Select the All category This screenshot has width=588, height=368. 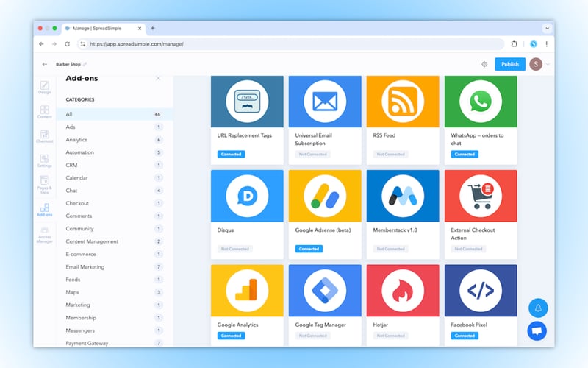pos(115,114)
